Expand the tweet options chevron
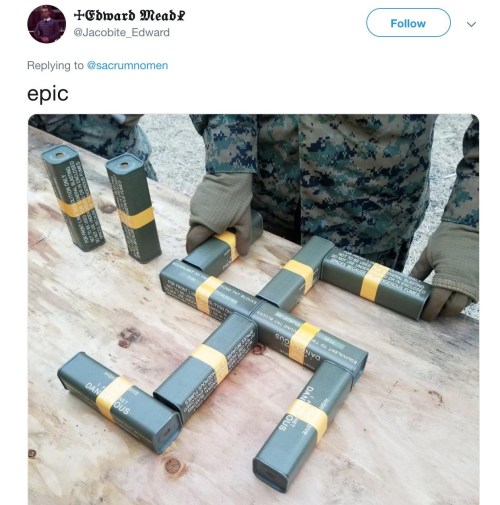Viewport: 500px width, 505px height. pyautogui.click(x=471, y=24)
